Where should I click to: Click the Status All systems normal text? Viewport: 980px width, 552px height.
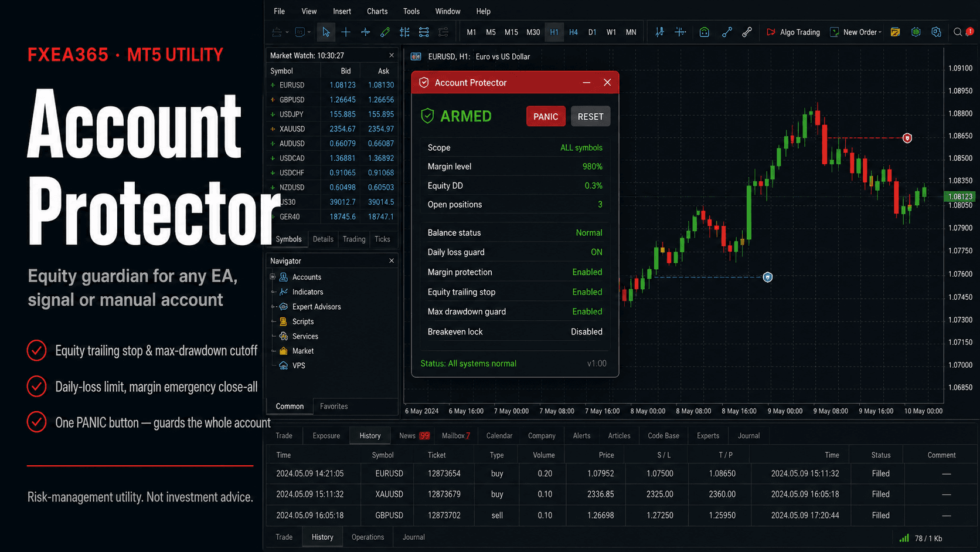(x=468, y=364)
